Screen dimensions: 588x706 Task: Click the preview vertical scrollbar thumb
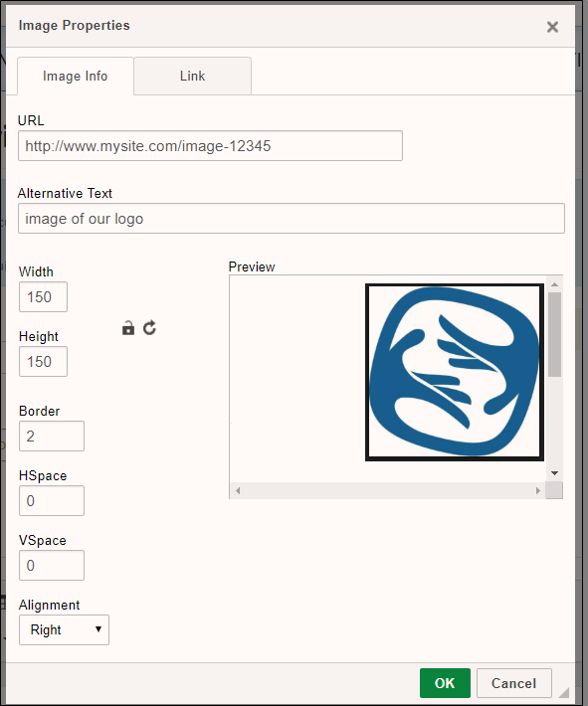[x=554, y=334]
